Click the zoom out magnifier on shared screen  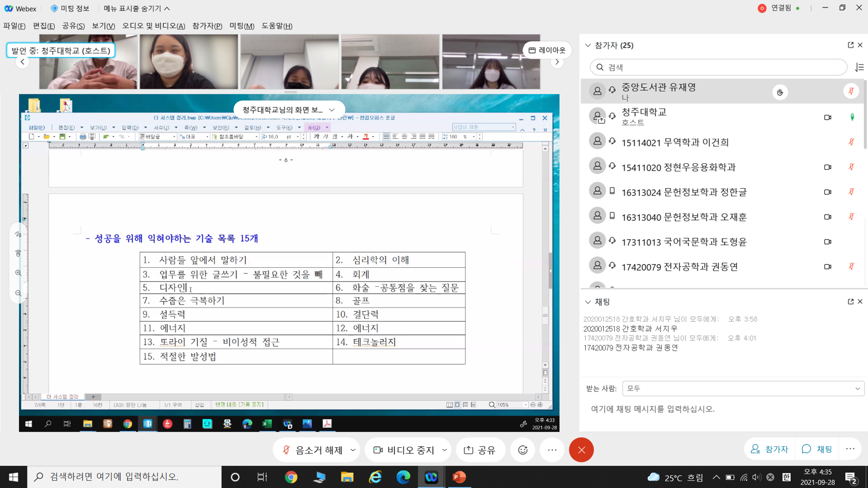click(18, 293)
